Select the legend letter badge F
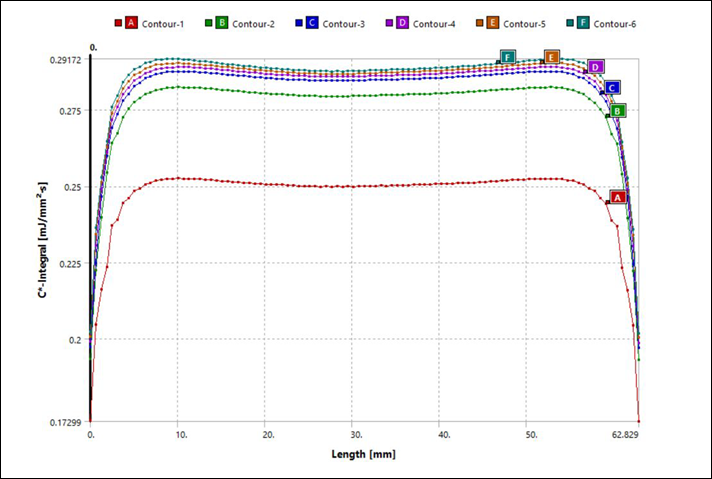This screenshot has height=479, width=712. (583, 23)
